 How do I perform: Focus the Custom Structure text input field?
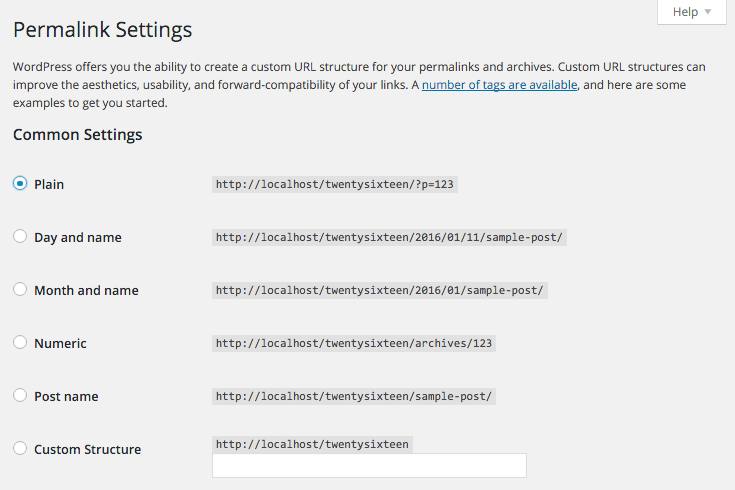pos(369,466)
